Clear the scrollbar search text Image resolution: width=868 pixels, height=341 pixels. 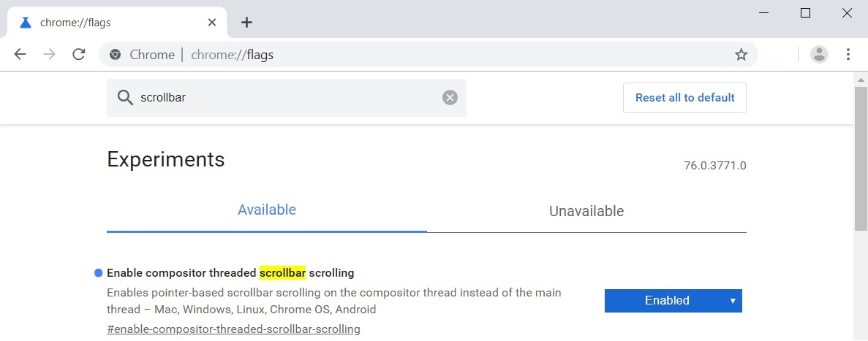point(450,98)
